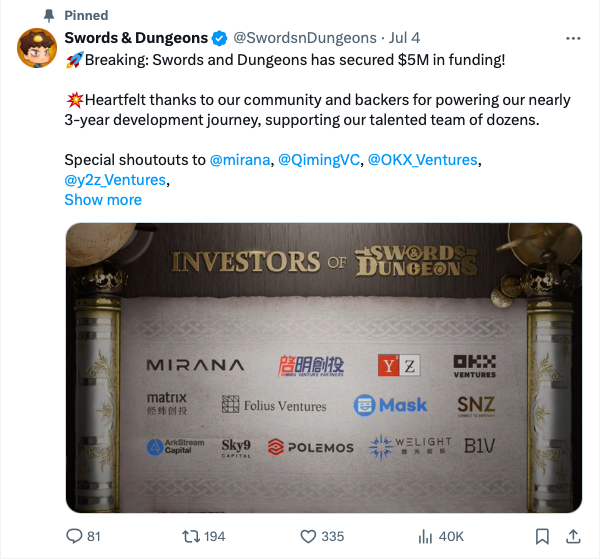Click the Swords & Dungeons display name
This screenshot has height=559, width=604.
point(136,38)
